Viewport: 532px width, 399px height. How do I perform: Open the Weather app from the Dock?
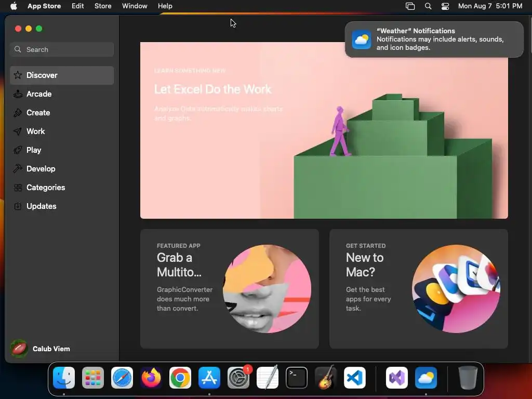coord(426,378)
